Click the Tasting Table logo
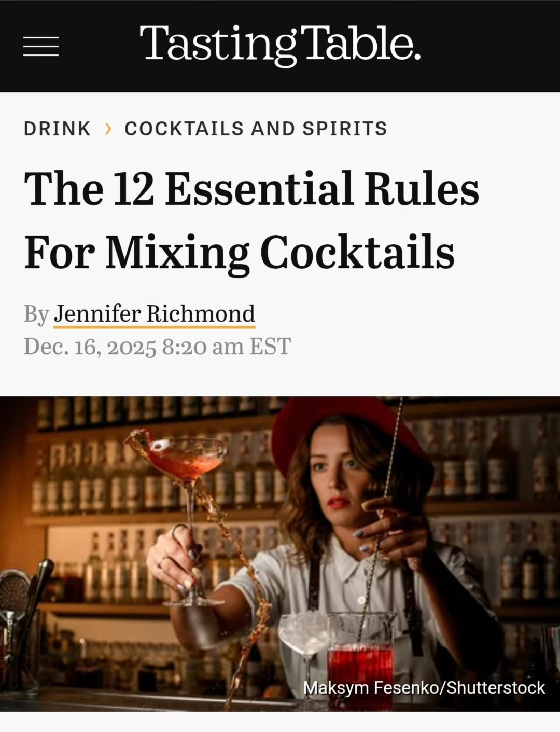 pos(280,45)
